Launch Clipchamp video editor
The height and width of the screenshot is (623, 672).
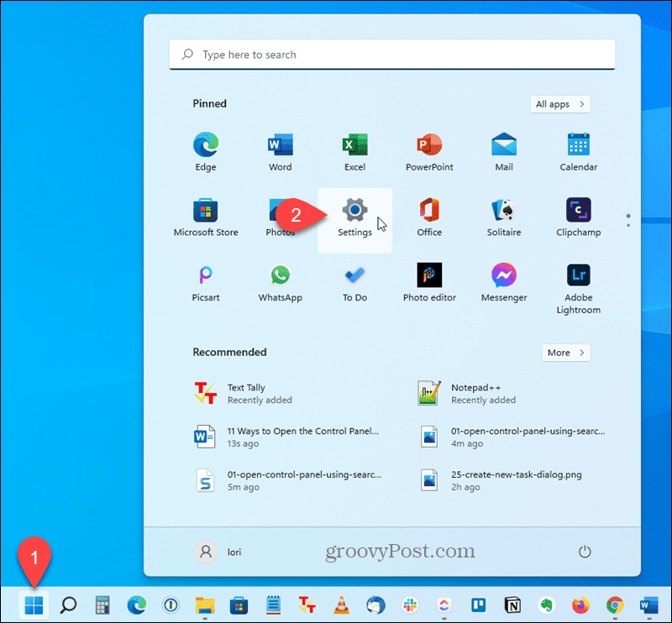(579, 217)
